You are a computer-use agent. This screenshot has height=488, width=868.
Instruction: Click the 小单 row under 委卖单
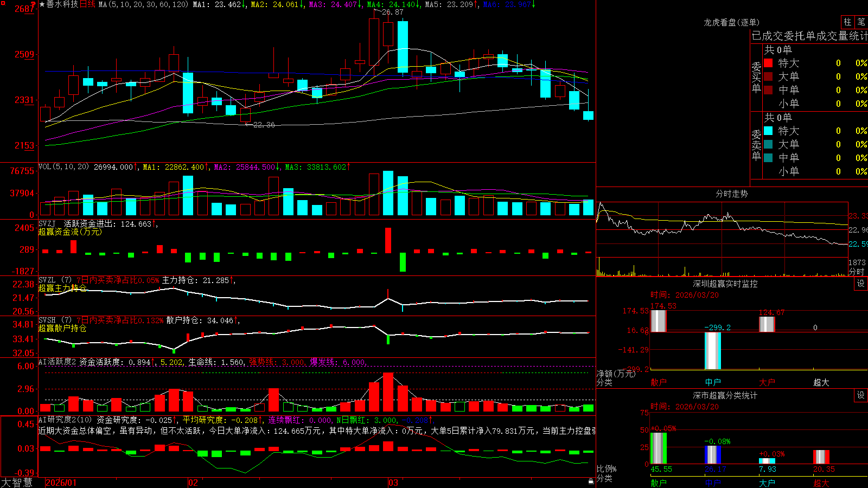(x=815, y=171)
